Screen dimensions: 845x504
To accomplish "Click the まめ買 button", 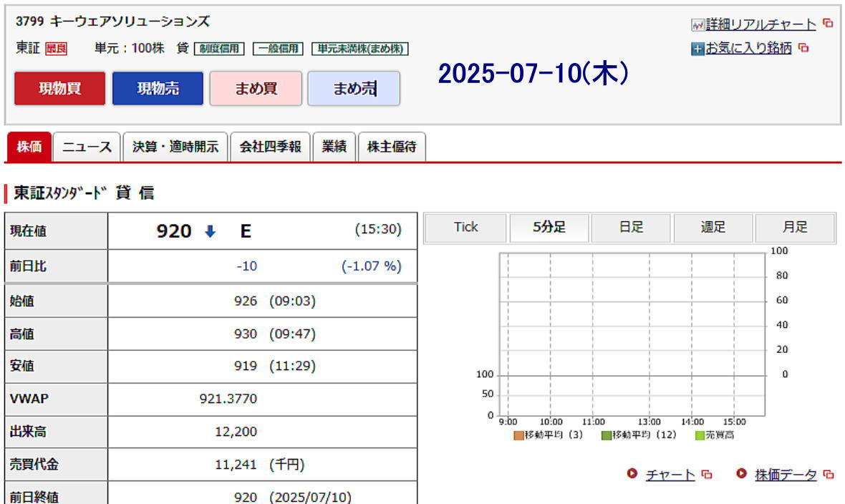I will point(256,88).
